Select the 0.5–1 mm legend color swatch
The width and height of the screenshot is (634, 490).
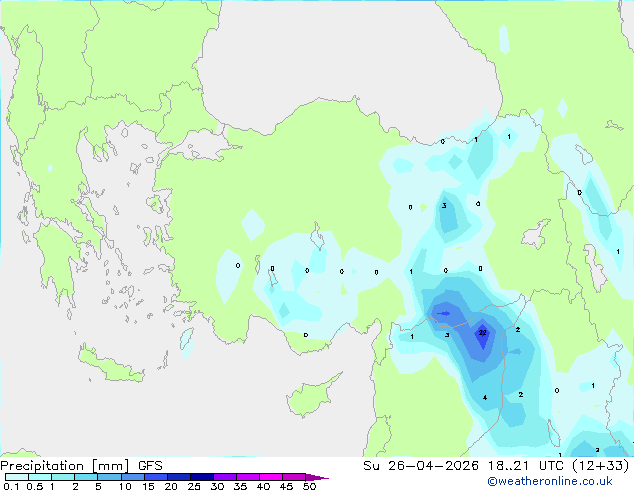coord(40,477)
